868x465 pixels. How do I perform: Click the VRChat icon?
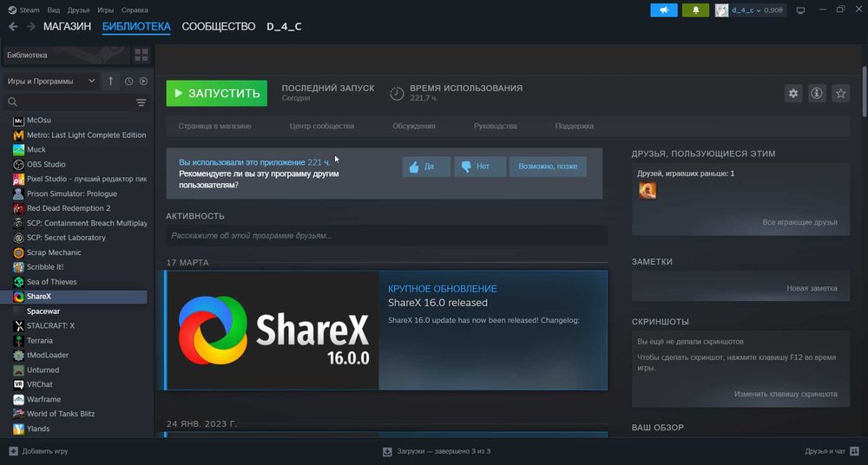coord(18,384)
